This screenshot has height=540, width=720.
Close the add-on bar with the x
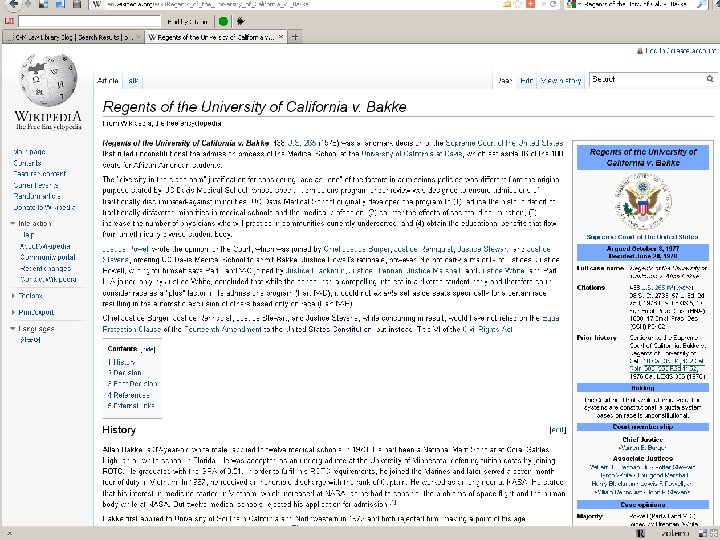9,534
